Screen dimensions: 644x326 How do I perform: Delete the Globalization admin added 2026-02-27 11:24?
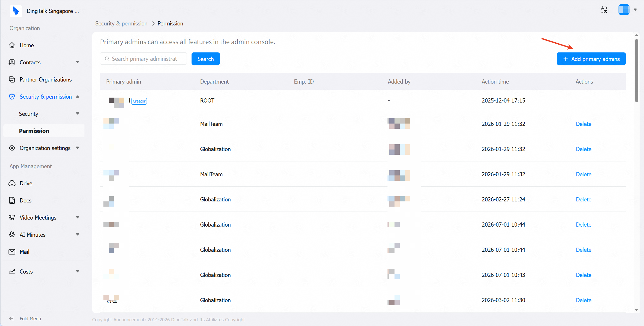(583, 200)
